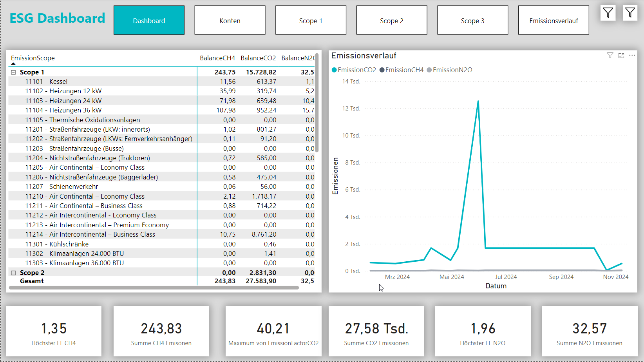Click the sort arrow under EmissionScope header
Viewport: 644px width, 362px height.
pyautogui.click(x=13, y=63)
